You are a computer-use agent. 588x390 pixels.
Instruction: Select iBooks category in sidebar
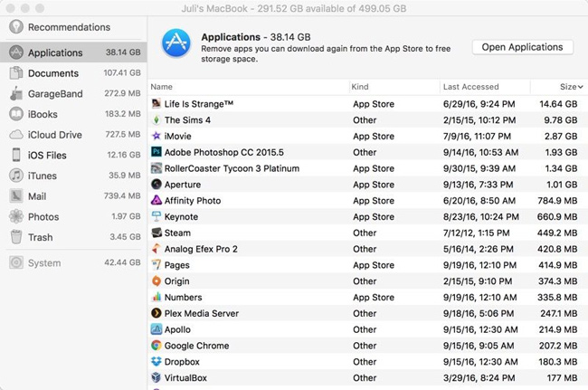(73, 114)
